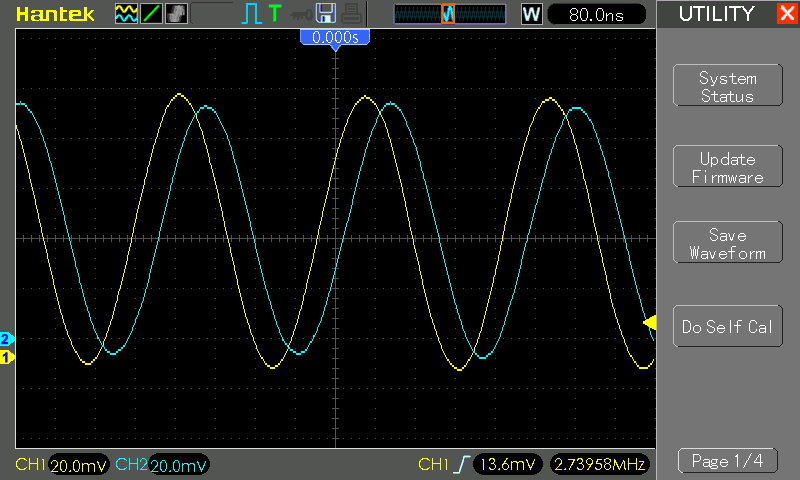Click the printer icon
Screen dimensions: 800x480
[352, 14]
